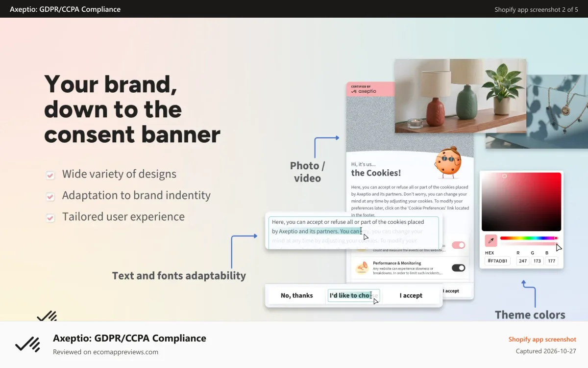588x368 pixels.
Task: Click the "Hi, it's us..." greeting
Action: (x=364, y=164)
